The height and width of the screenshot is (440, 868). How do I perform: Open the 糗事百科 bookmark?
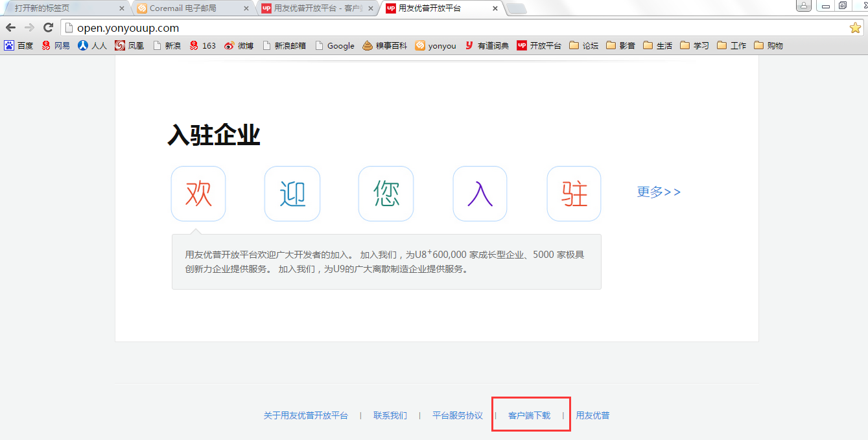(385, 45)
